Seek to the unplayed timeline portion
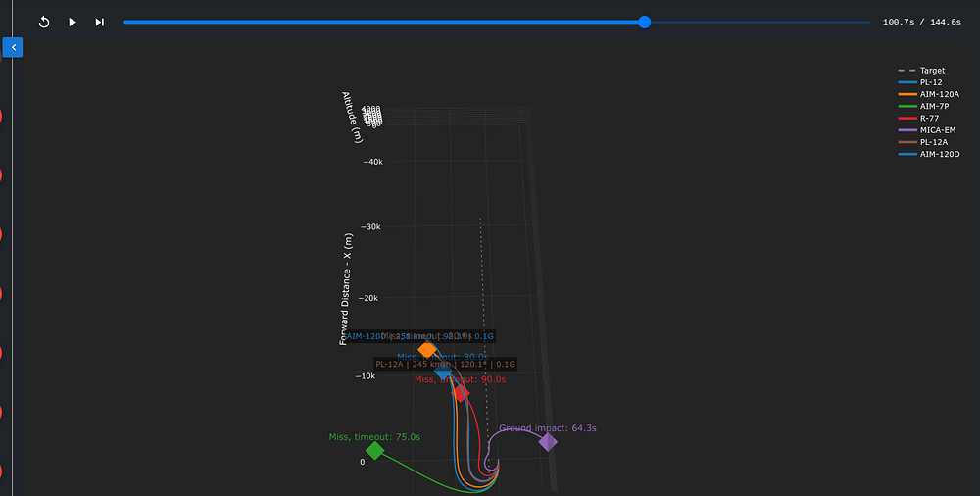This screenshot has height=496, width=980. click(x=760, y=22)
